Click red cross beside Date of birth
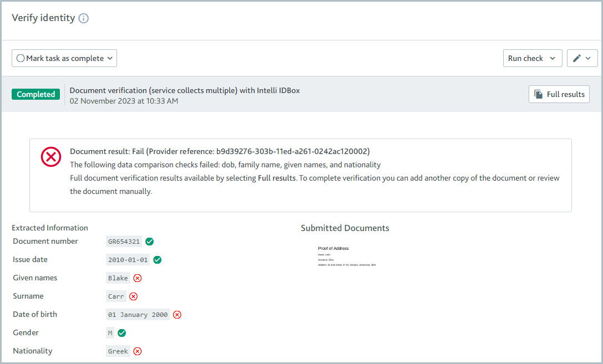 [x=177, y=314]
